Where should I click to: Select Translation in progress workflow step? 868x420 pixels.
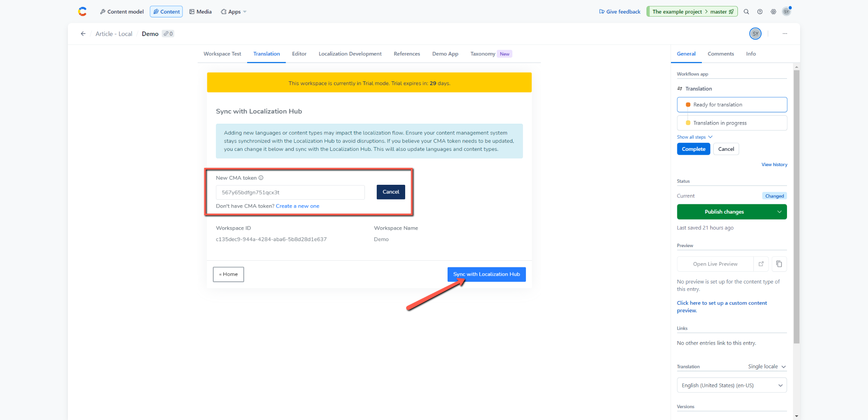(x=732, y=123)
